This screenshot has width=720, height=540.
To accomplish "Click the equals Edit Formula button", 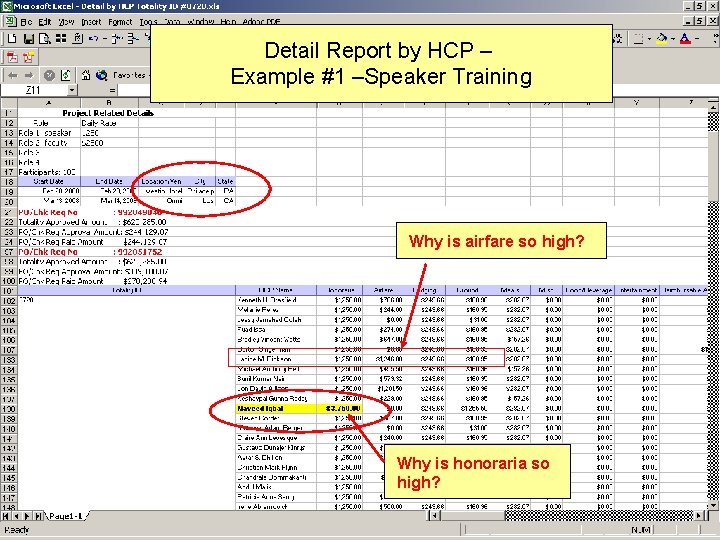I will tap(112, 90).
